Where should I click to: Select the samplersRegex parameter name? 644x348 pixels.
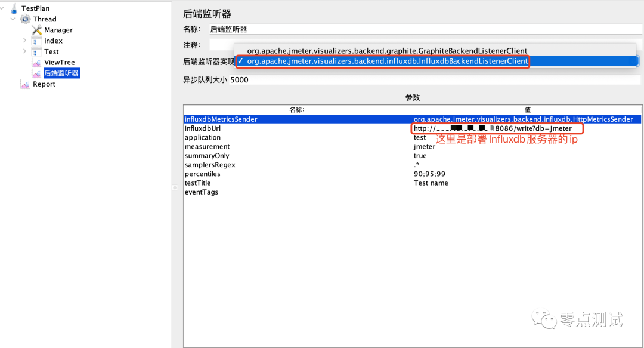click(210, 165)
